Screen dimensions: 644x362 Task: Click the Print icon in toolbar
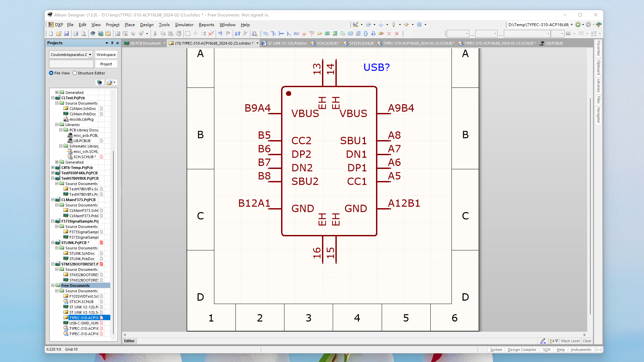(x=76, y=34)
